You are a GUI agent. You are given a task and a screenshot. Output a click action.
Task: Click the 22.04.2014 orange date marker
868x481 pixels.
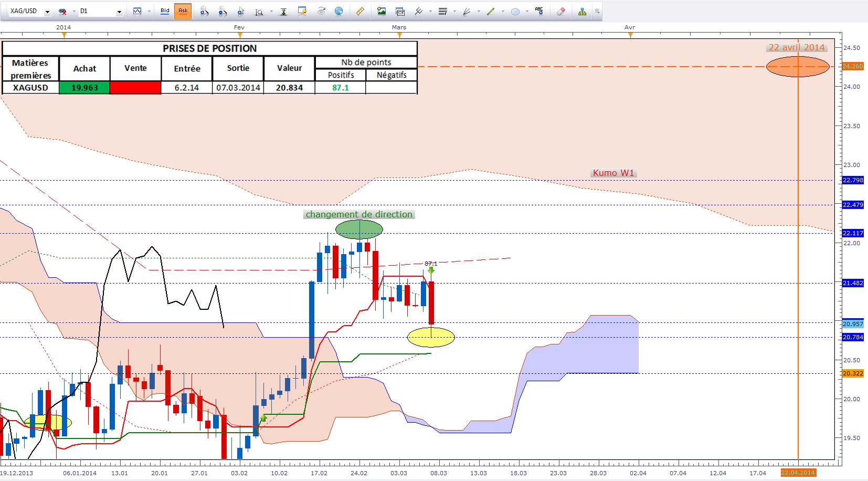798,473
